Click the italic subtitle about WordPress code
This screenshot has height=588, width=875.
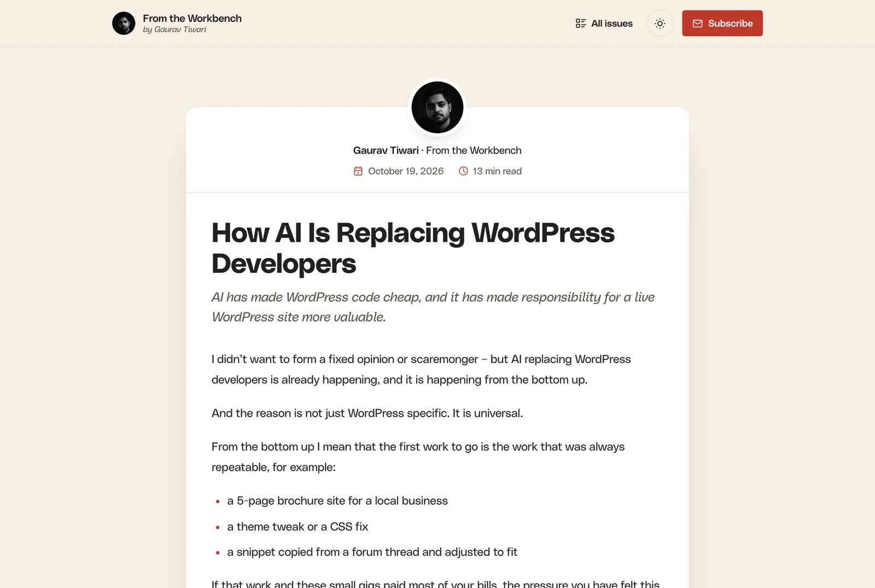(x=433, y=307)
